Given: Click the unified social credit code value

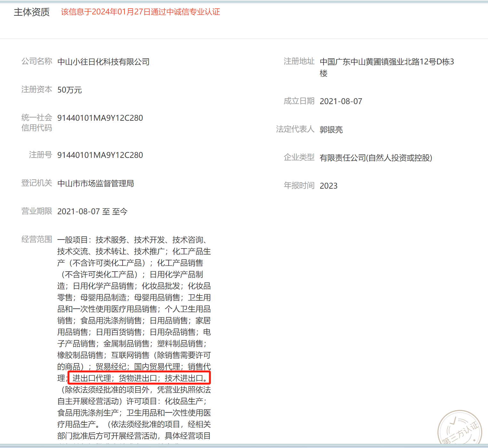Looking at the screenshot, I should coord(100,118).
